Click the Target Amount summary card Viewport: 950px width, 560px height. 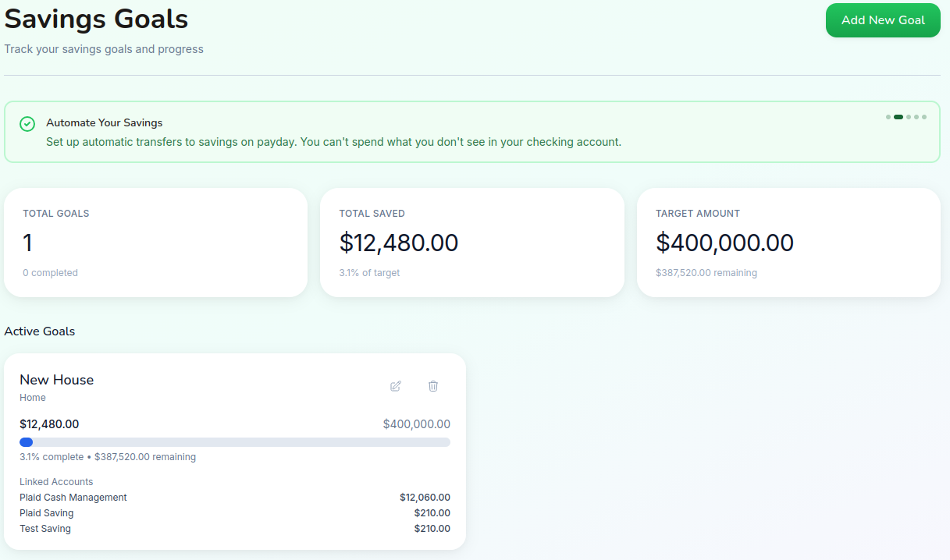788,242
